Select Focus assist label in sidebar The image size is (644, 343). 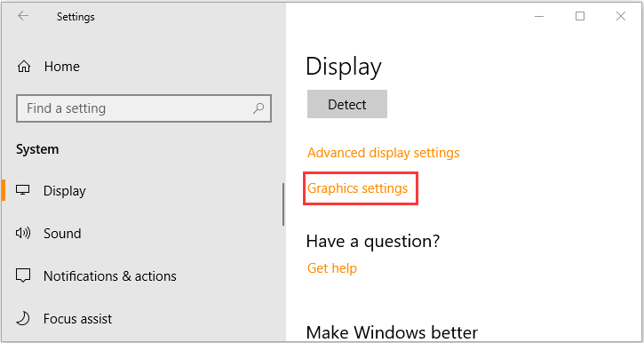tap(77, 319)
